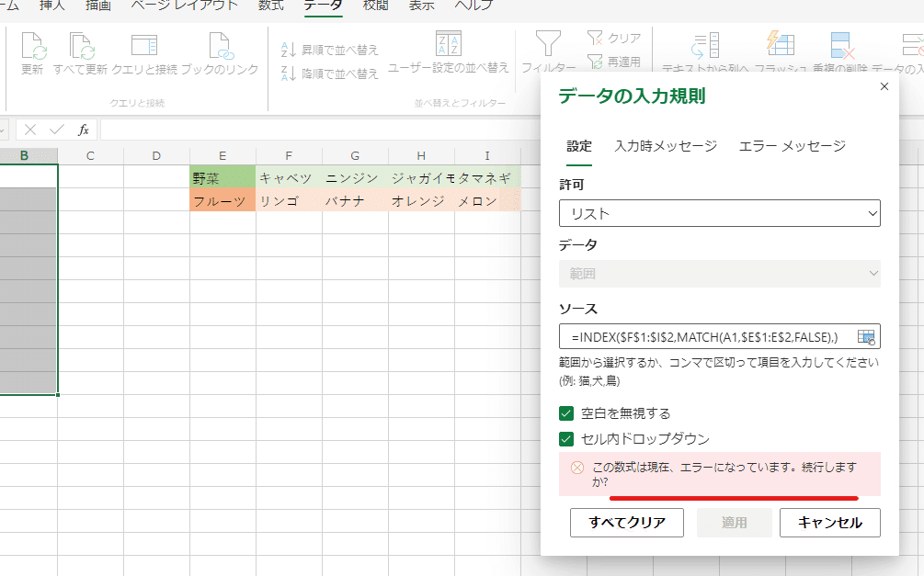Screen dimensions: 924x576
Task: Select cell containing 野菜
Action: [222, 177]
